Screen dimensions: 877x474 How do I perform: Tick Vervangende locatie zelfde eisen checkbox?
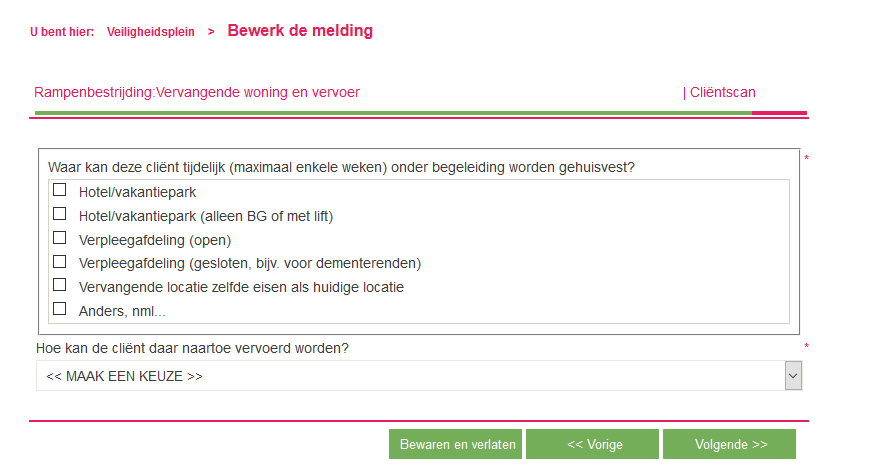(60, 286)
